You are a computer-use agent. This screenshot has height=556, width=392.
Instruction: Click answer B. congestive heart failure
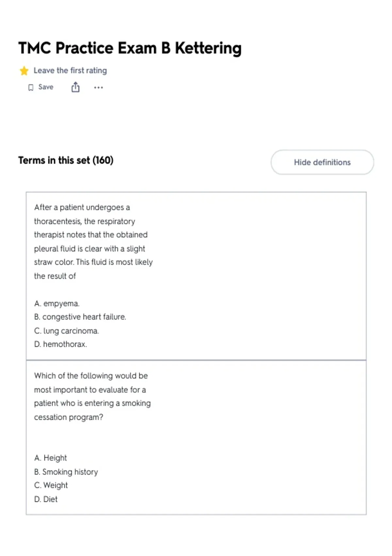[80, 317]
